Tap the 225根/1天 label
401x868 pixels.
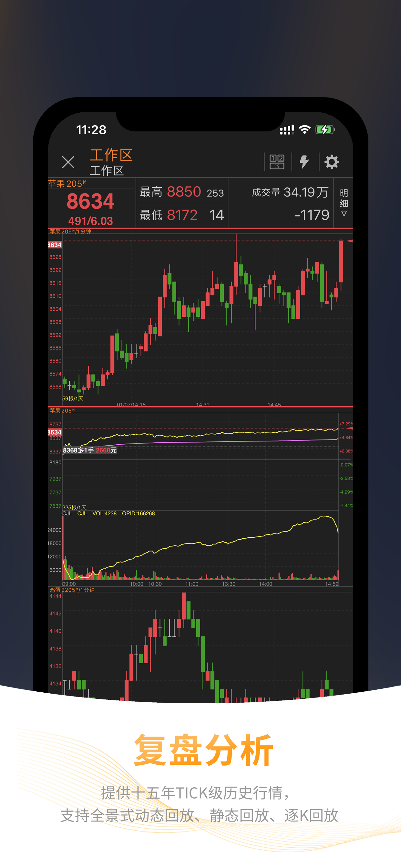pyautogui.click(x=75, y=507)
